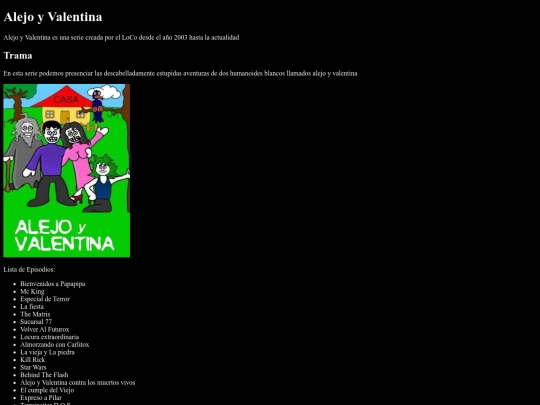The width and height of the screenshot is (540, 405).
Task: Click the 'Alejo y Valentina' page heading
Action: 53,17
